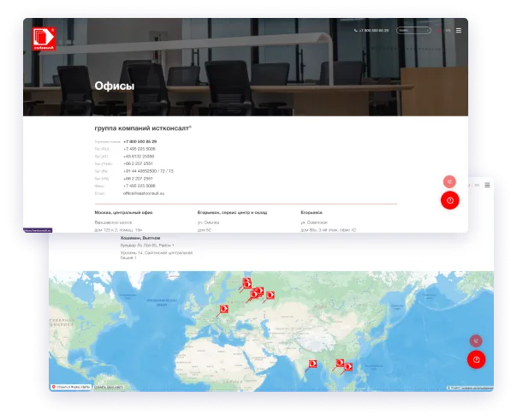
Task: Open map in Yandex Maps button
Action: [x=70, y=387]
